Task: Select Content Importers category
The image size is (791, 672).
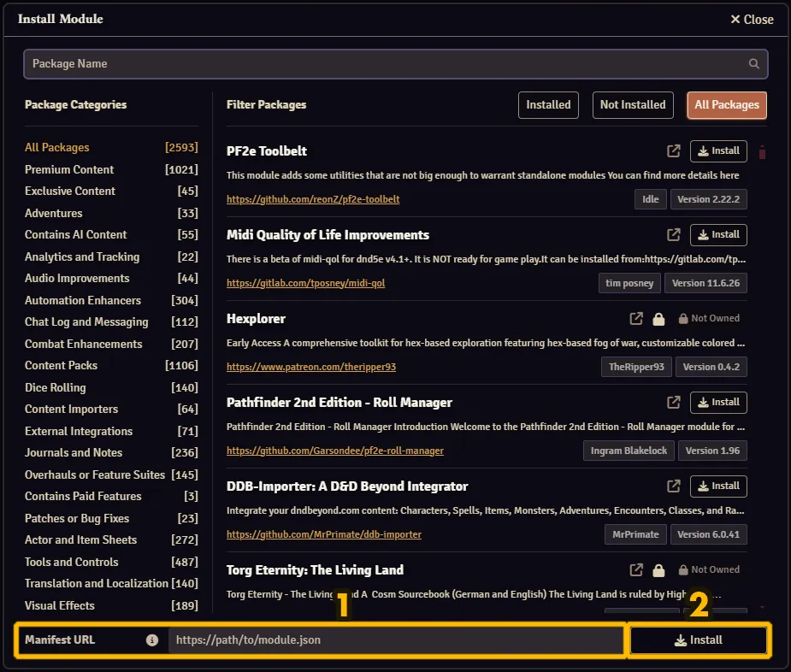Action: tap(111, 410)
